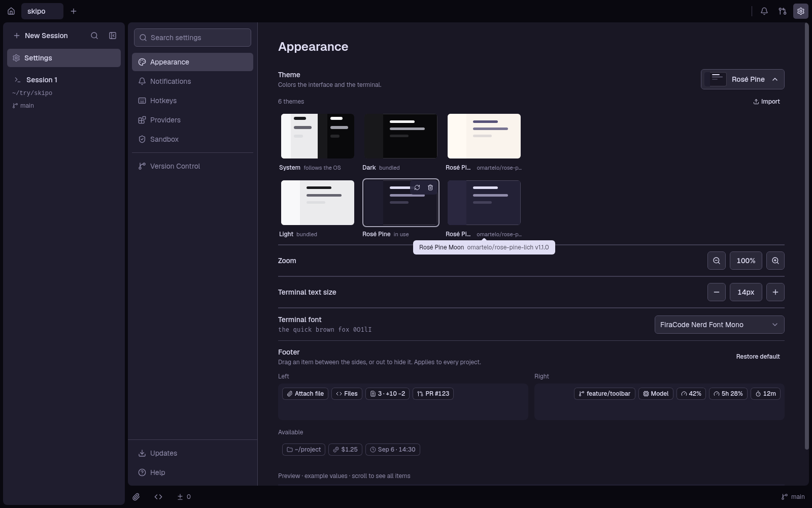Open the Updates page

click(x=192, y=453)
